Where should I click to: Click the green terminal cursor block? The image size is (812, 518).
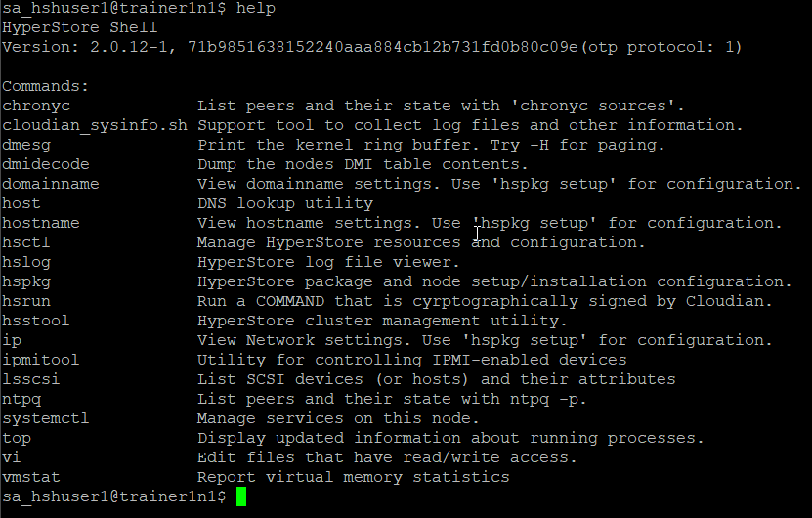(x=241, y=496)
